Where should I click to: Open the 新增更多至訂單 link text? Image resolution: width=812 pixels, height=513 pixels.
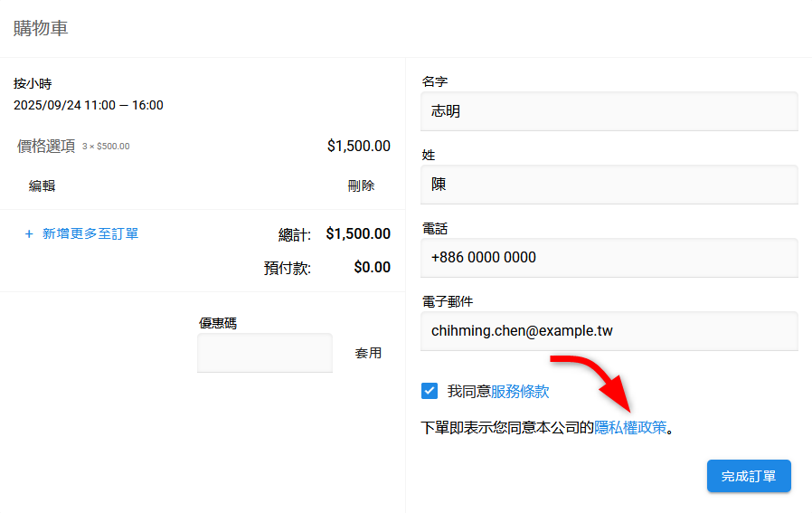coord(90,234)
